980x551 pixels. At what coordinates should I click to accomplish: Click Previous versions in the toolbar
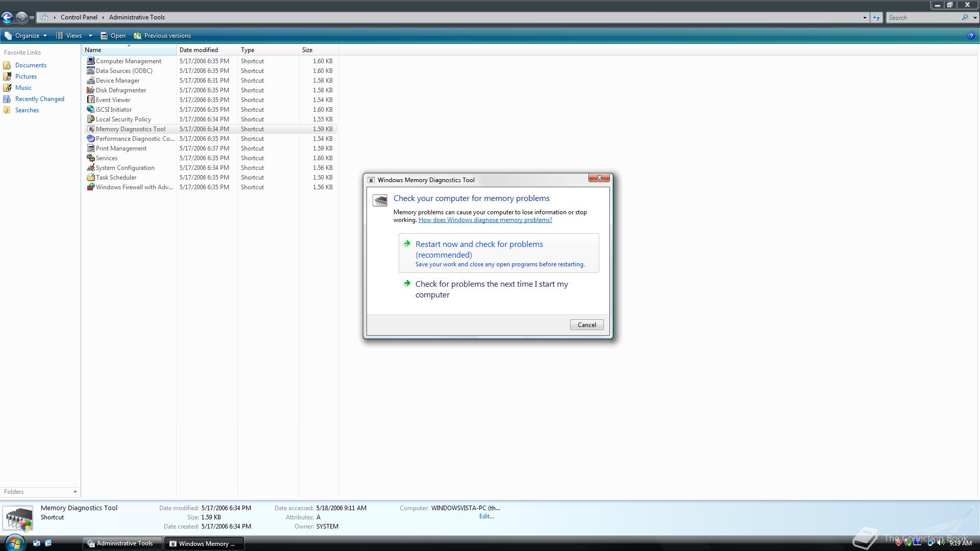point(162,36)
